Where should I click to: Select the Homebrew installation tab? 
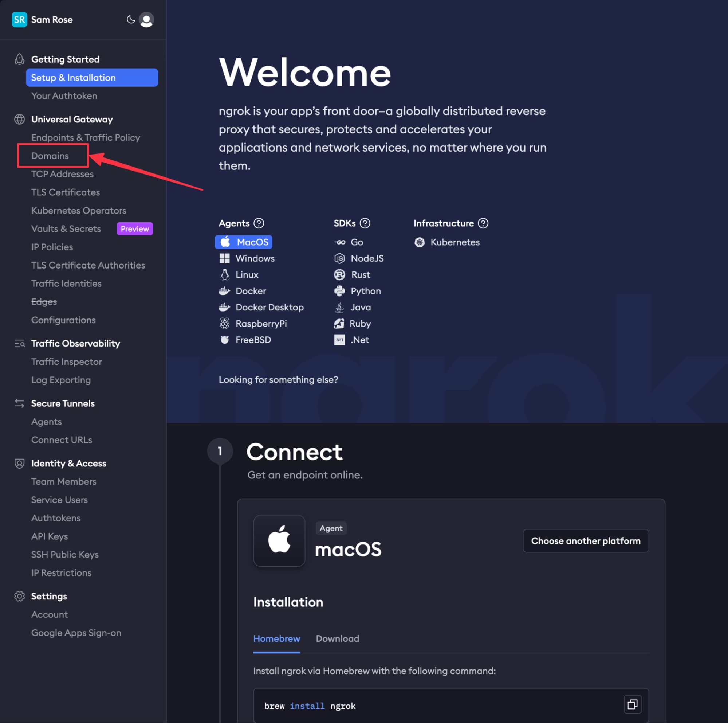click(276, 638)
